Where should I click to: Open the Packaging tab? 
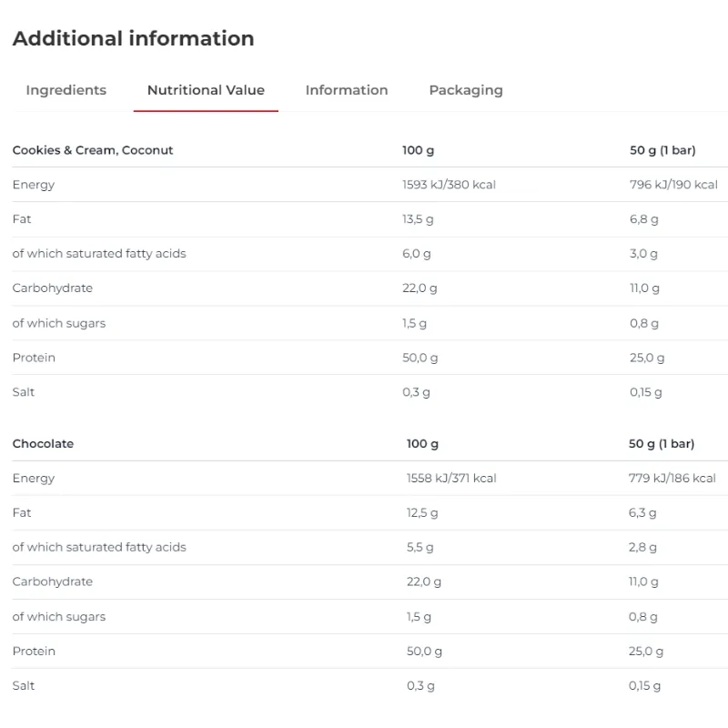click(466, 90)
